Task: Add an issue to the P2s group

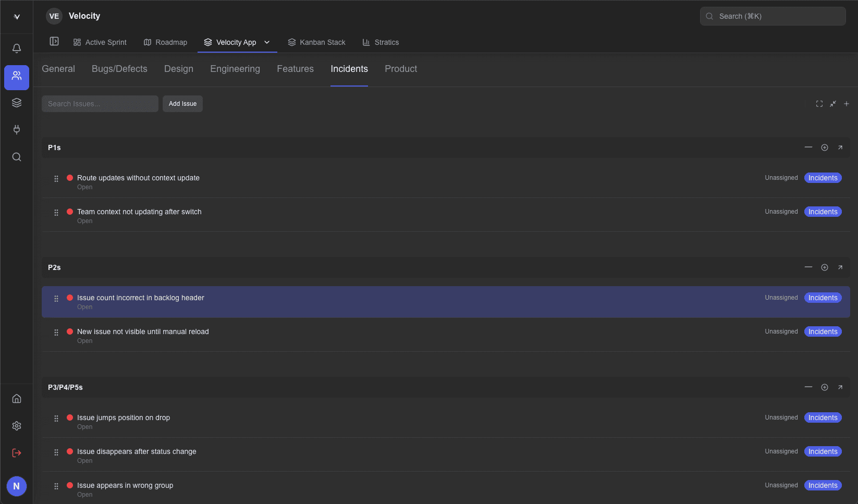Action: (x=825, y=267)
